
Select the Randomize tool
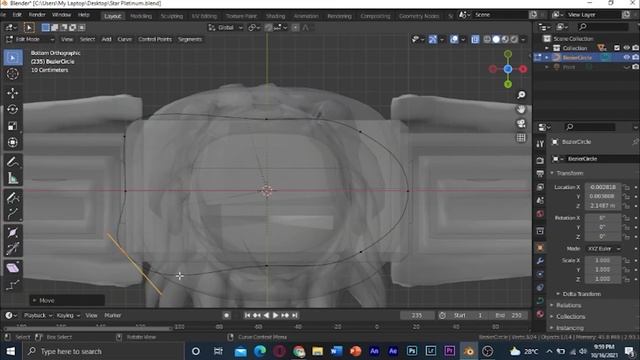point(13,284)
